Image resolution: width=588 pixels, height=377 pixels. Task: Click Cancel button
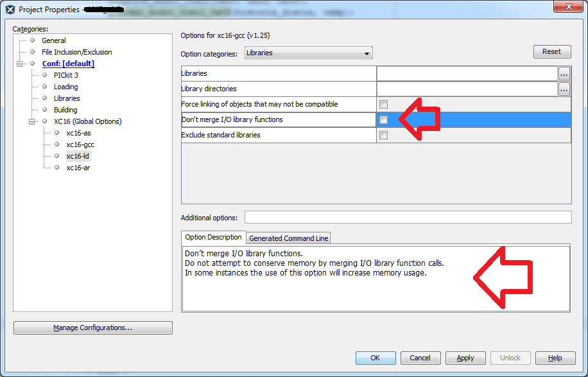point(420,358)
